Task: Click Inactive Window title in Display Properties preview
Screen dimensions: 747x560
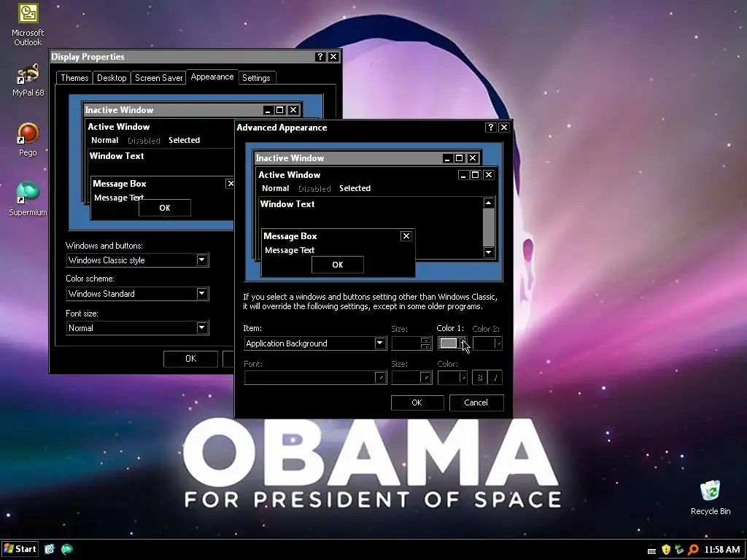Action: pos(119,110)
